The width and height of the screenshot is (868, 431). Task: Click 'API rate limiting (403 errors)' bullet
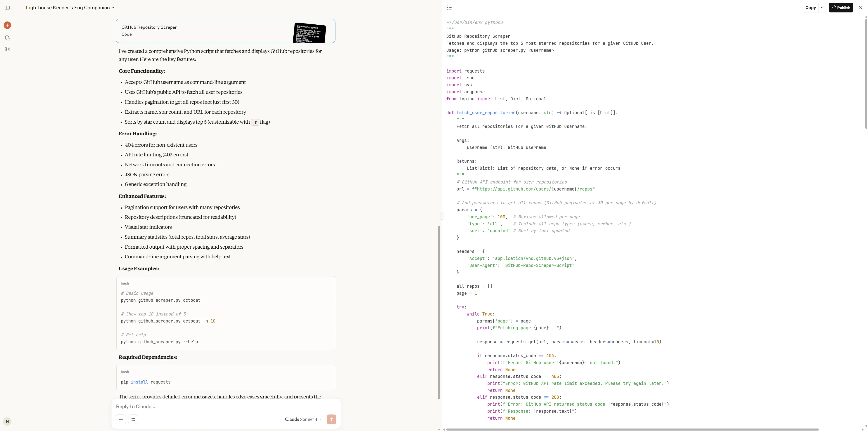point(156,155)
